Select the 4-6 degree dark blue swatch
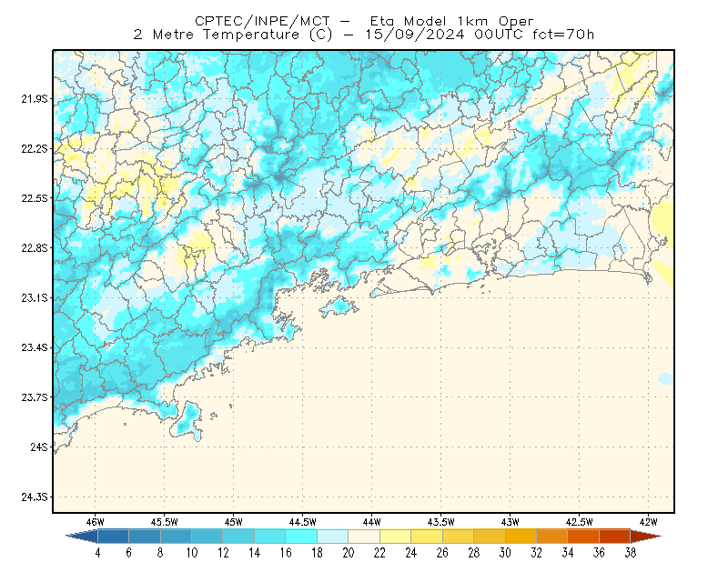Image resolution: width=728 pixels, height=562 pixels. click(113, 537)
